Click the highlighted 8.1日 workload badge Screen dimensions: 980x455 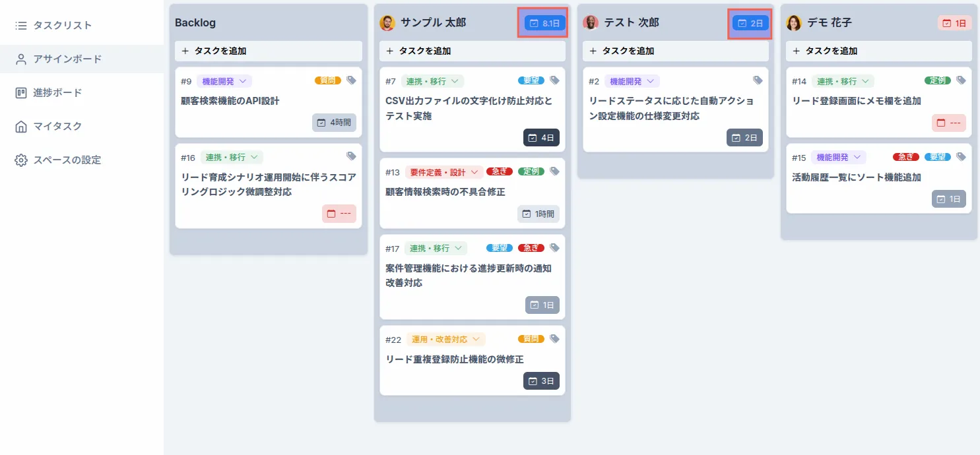[542, 22]
